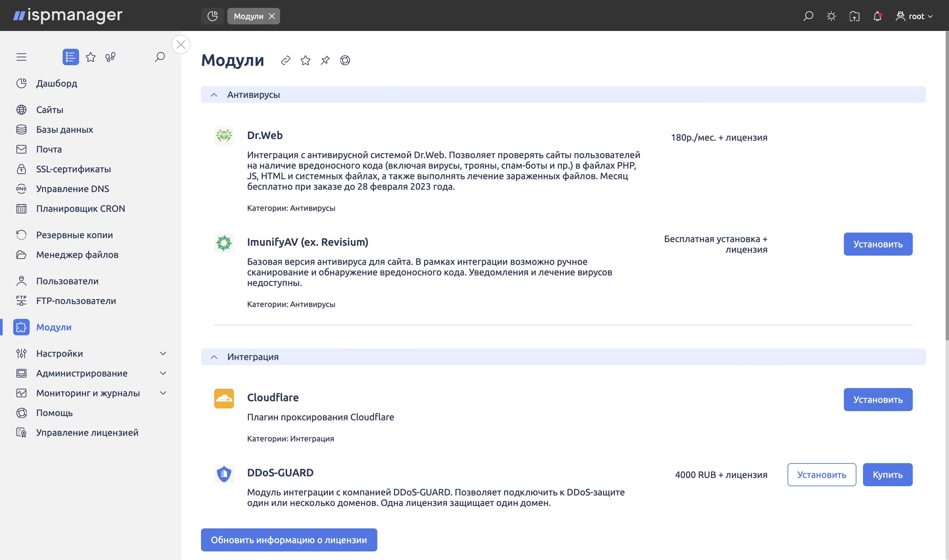Viewport: 949px width, 560px height.
Task: Select the Сайты globe icon in sidebar
Action: [x=21, y=109]
